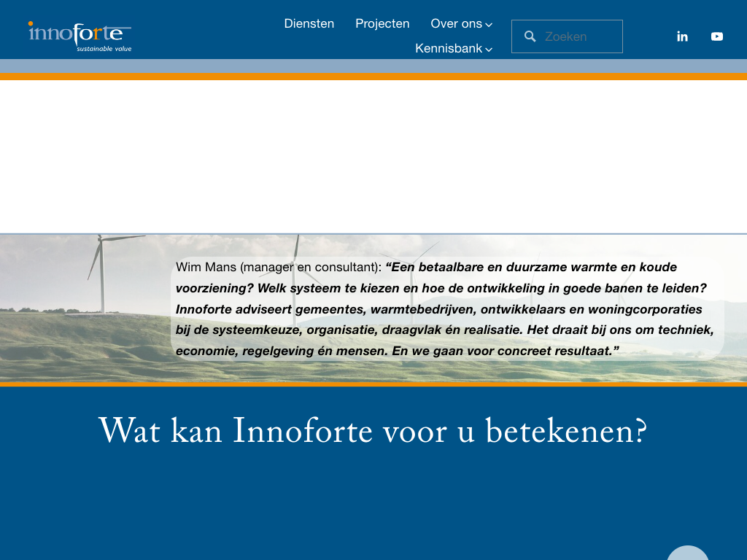Expand the Kennisbank chevron

pyautogui.click(x=489, y=50)
